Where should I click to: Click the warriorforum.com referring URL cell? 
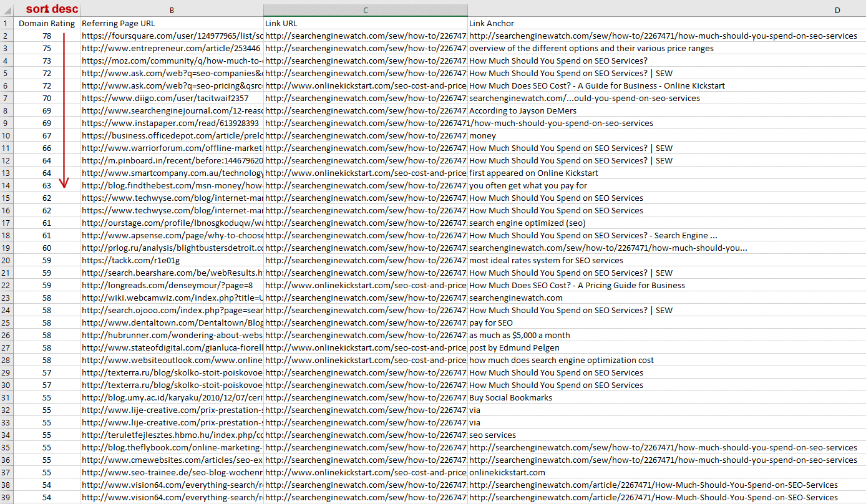point(172,148)
